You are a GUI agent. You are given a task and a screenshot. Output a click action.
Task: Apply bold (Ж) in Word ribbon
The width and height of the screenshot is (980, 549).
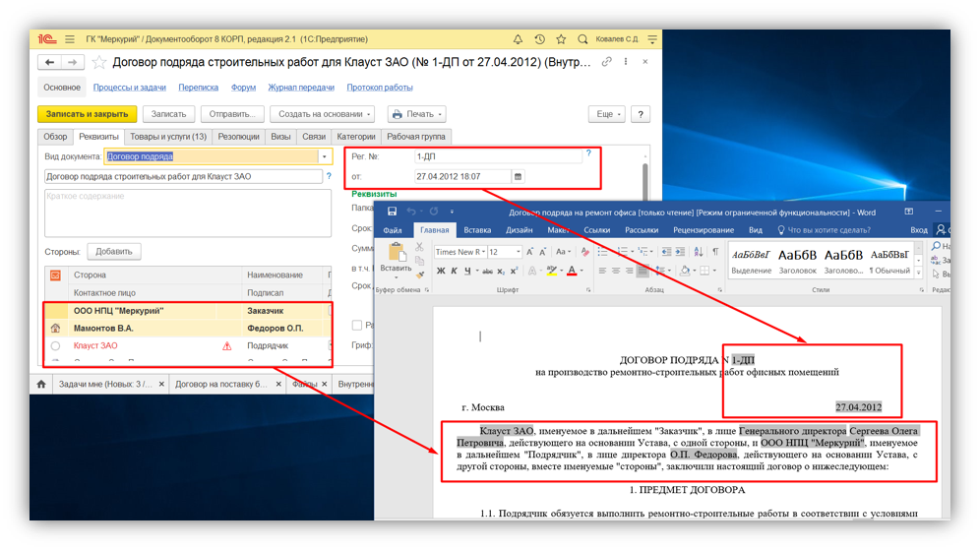pyautogui.click(x=441, y=271)
